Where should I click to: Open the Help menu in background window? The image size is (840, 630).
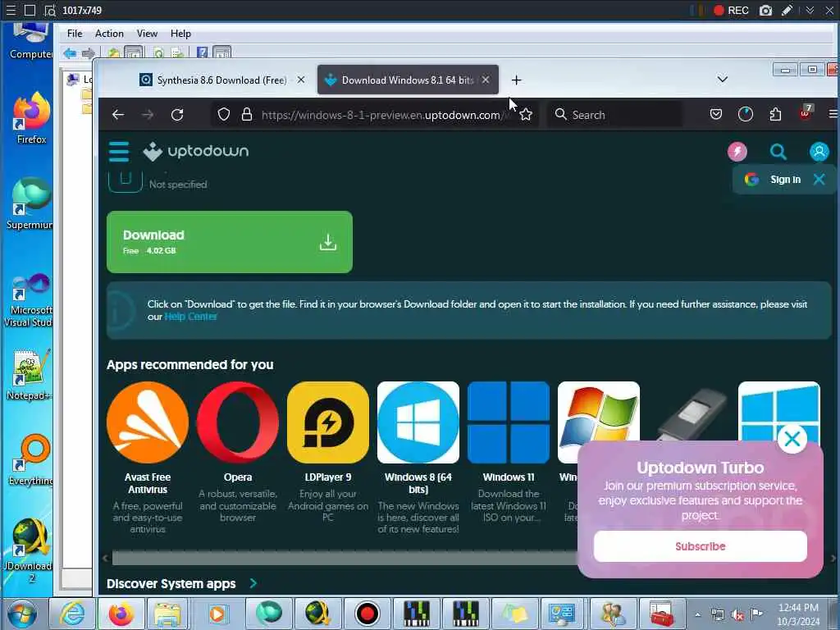point(180,33)
